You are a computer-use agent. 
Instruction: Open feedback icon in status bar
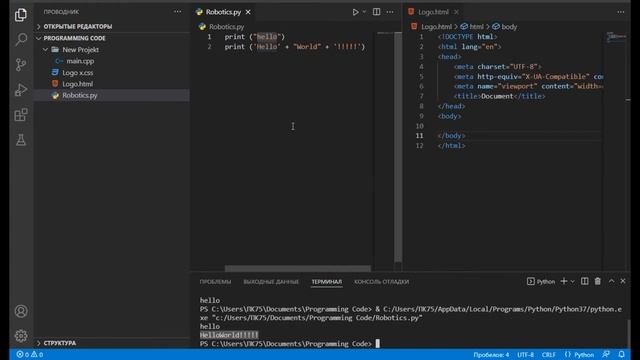pos(606,355)
